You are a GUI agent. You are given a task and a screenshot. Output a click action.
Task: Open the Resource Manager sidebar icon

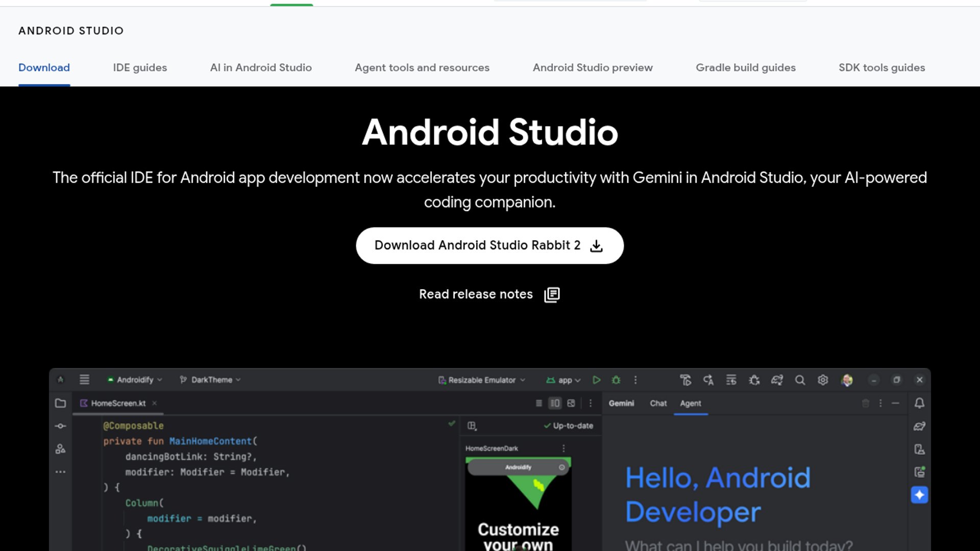pos(60,449)
